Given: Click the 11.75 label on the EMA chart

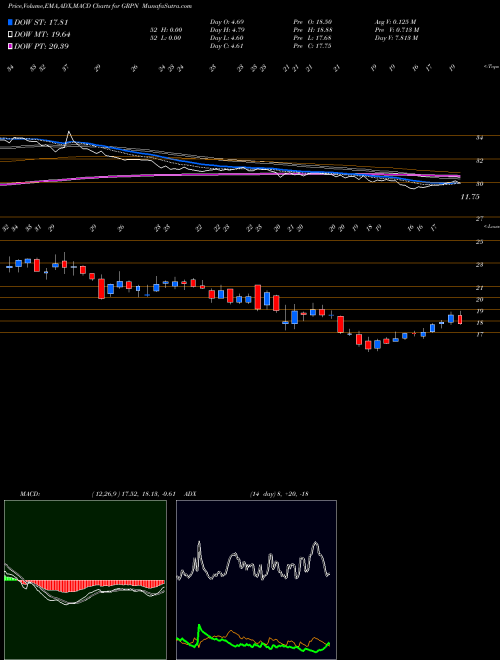Looking at the screenshot, I should pyautogui.click(x=470, y=197).
